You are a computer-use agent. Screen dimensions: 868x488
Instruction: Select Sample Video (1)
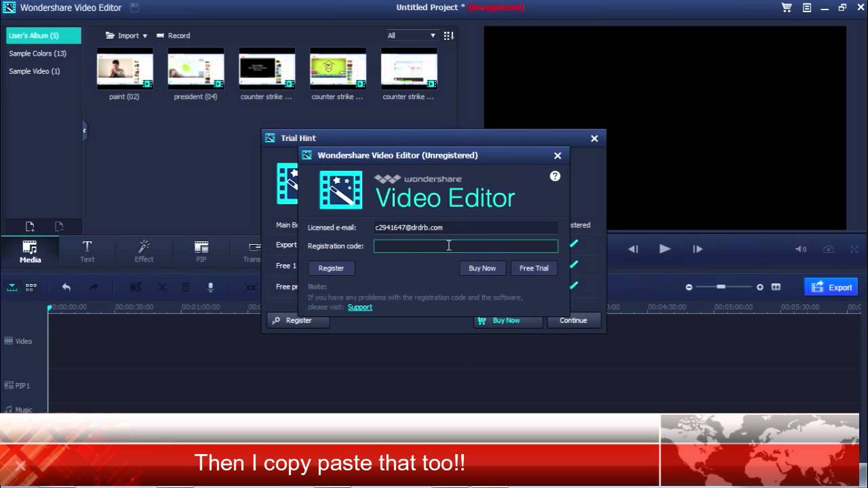34,70
